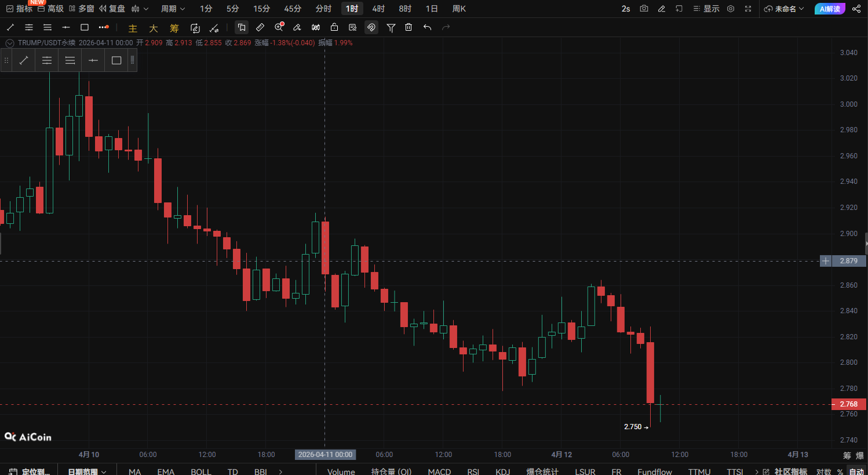Toggle the drawing lock icon
The image size is (868, 475).
tap(334, 27)
